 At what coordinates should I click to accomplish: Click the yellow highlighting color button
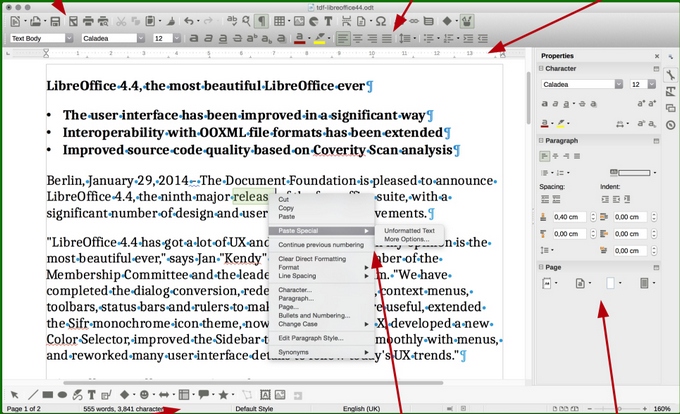tap(320, 39)
